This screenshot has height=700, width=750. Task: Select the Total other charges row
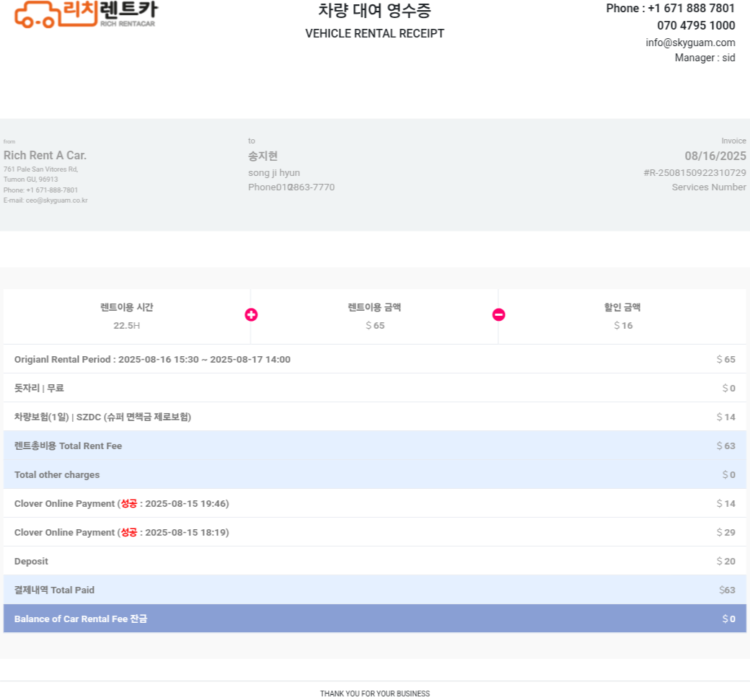(x=57, y=474)
